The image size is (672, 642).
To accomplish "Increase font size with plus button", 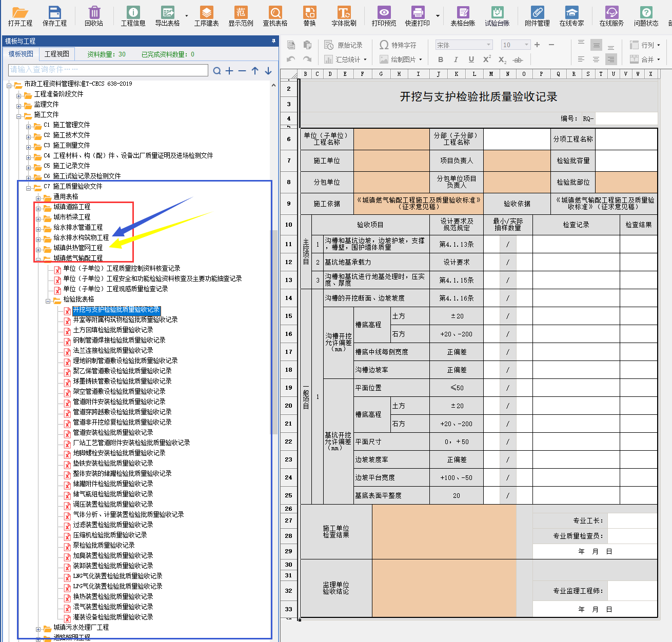I will pos(537,45).
